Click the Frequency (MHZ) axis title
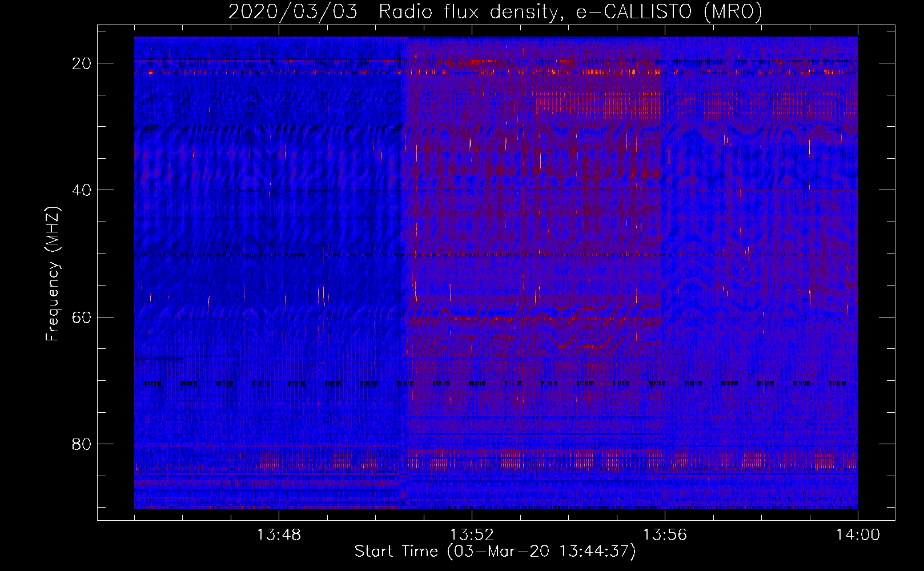Viewport: 924px width, 571px height. point(53,274)
